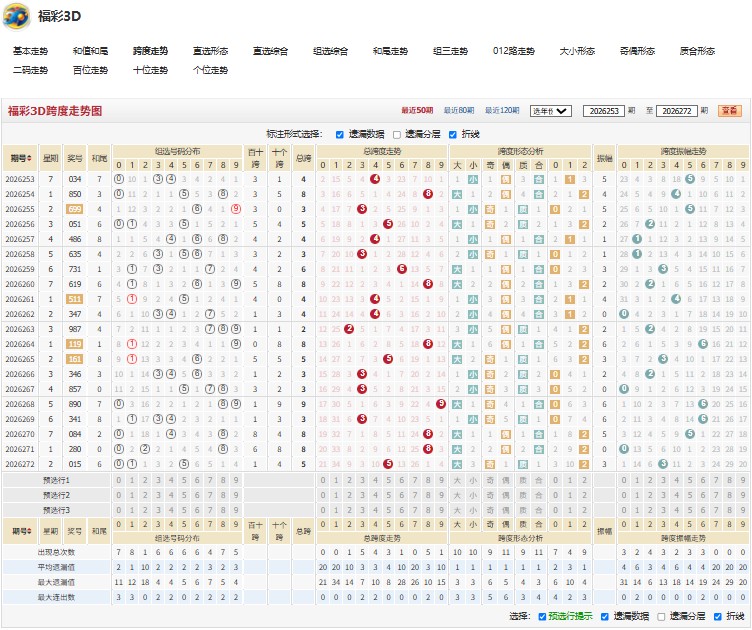752x630 pixels.
Task: Click the top 总跨 column header
Action: pyautogui.click(x=303, y=158)
